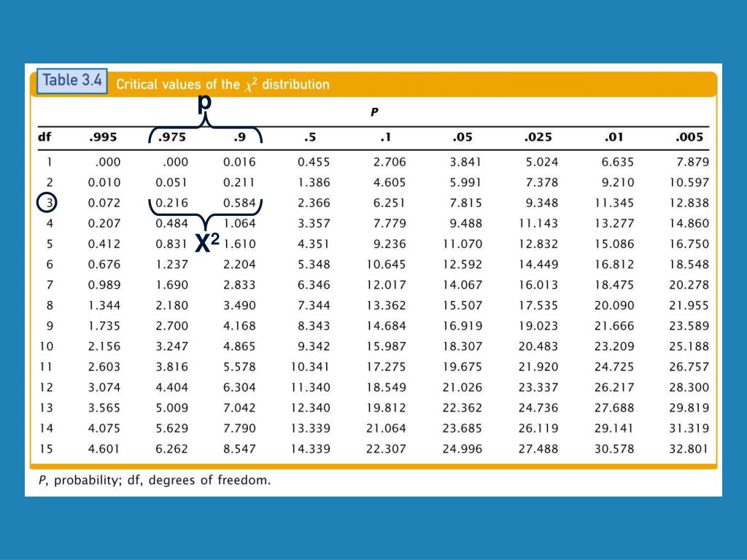Click the value 13.339 in row 14
This screenshot has height=560, width=747.
(x=311, y=429)
